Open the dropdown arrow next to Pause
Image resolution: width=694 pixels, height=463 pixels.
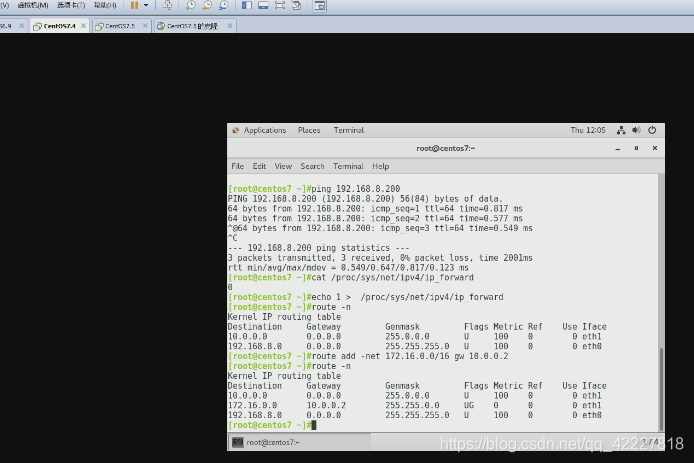(x=146, y=5)
